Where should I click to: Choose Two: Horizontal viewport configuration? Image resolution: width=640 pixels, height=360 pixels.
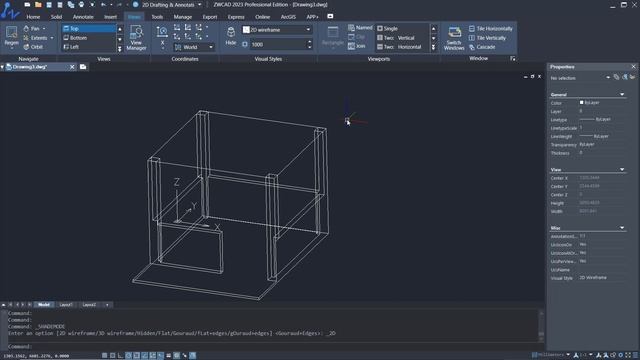[x=402, y=47]
